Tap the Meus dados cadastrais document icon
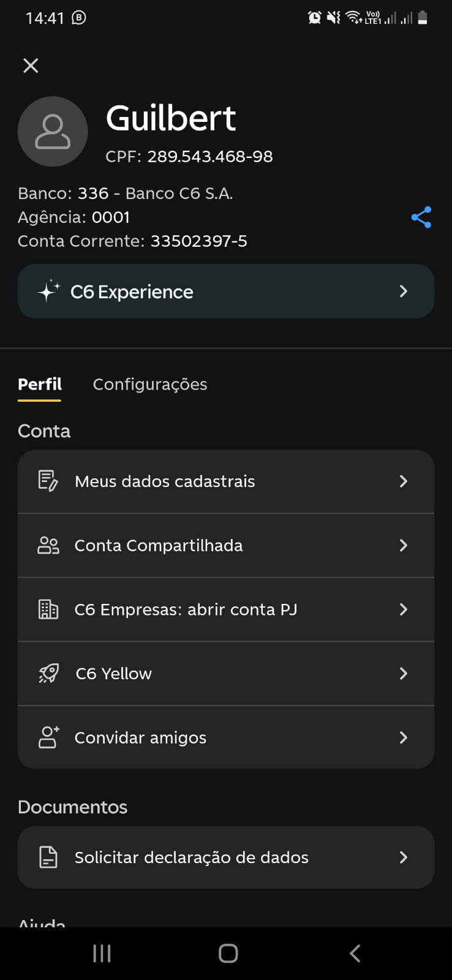 pos(48,481)
